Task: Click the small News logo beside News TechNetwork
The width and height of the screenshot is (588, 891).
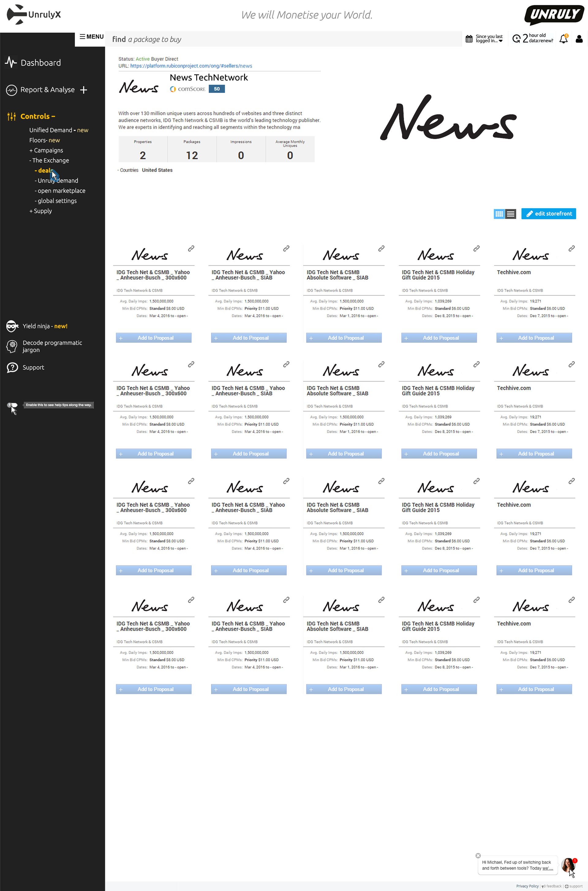Action: [139, 87]
